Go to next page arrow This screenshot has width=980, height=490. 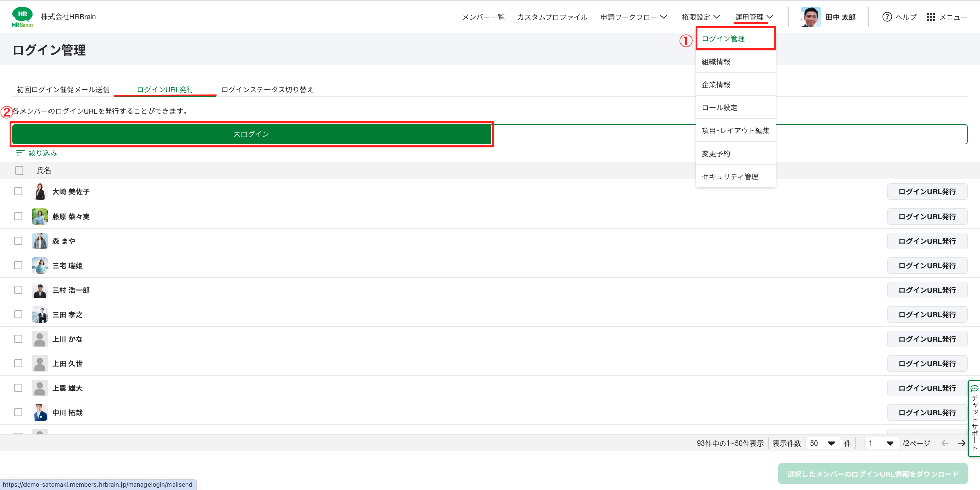click(962, 443)
